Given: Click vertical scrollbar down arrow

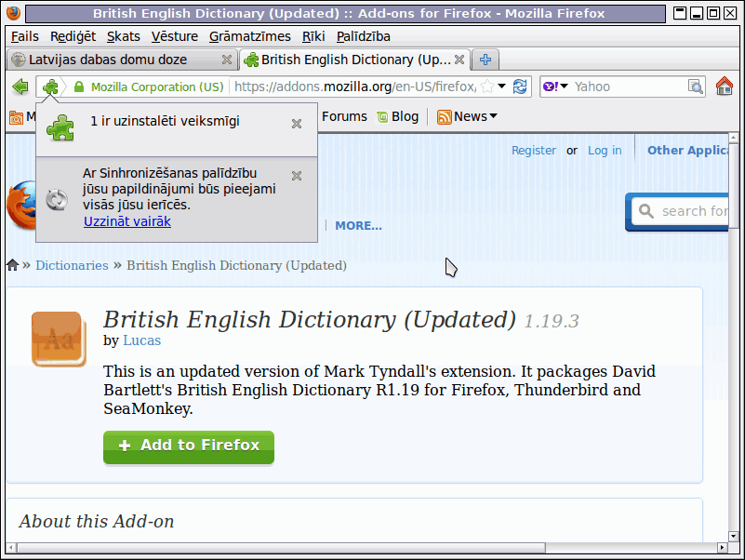Looking at the screenshot, I should coord(733,536).
